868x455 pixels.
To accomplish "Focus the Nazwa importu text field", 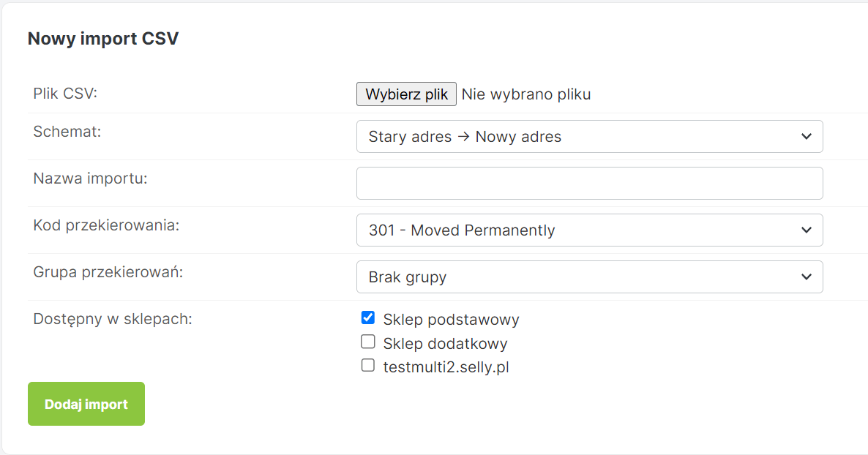I will tap(589, 184).
